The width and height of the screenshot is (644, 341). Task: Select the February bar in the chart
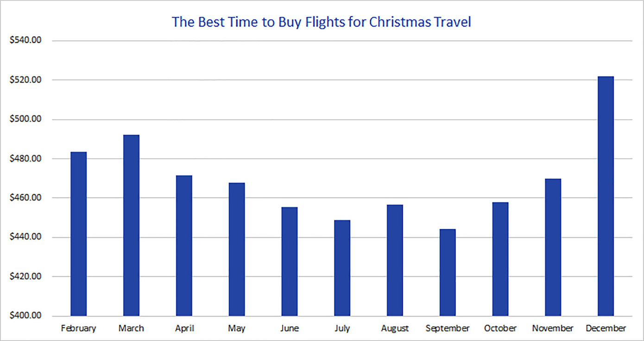tap(78, 234)
